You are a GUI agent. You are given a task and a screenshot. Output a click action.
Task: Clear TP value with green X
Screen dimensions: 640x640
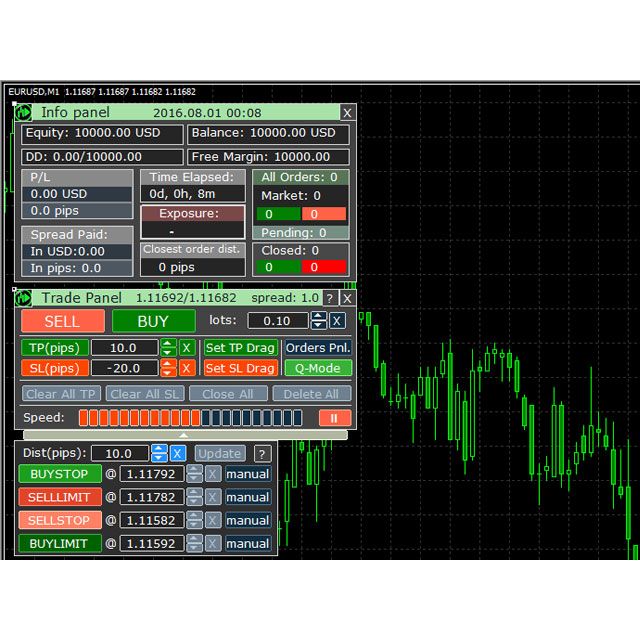click(x=187, y=348)
